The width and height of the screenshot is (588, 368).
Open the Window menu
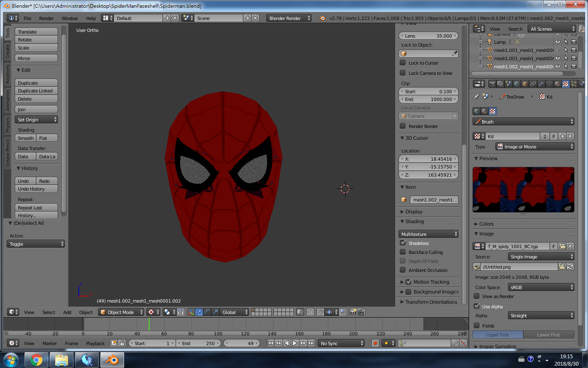click(x=70, y=18)
